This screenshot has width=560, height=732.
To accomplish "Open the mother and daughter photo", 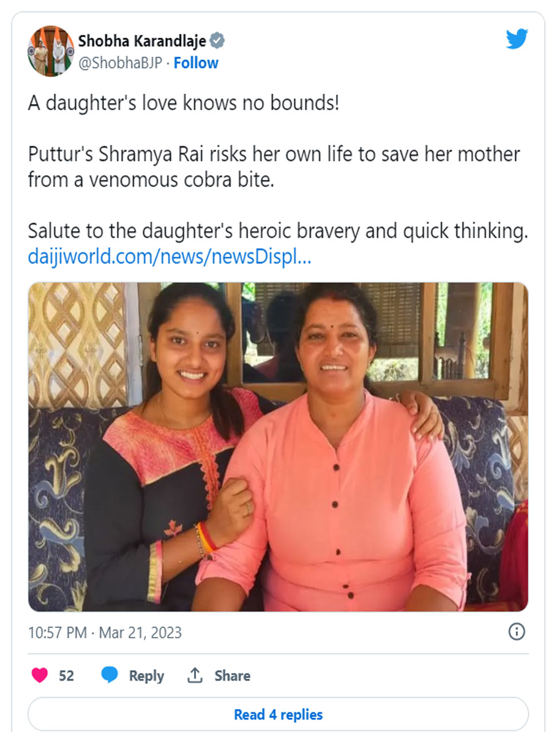I will click(278, 447).
